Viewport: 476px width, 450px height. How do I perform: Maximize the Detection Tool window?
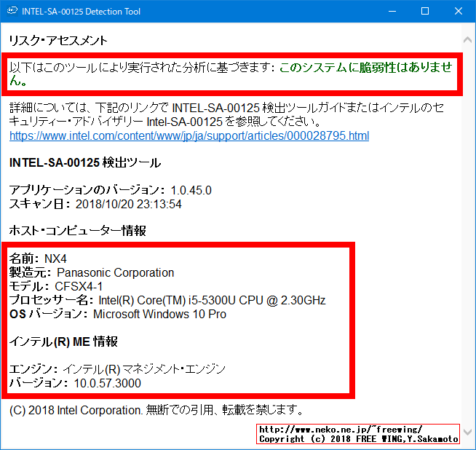[x=425, y=11]
